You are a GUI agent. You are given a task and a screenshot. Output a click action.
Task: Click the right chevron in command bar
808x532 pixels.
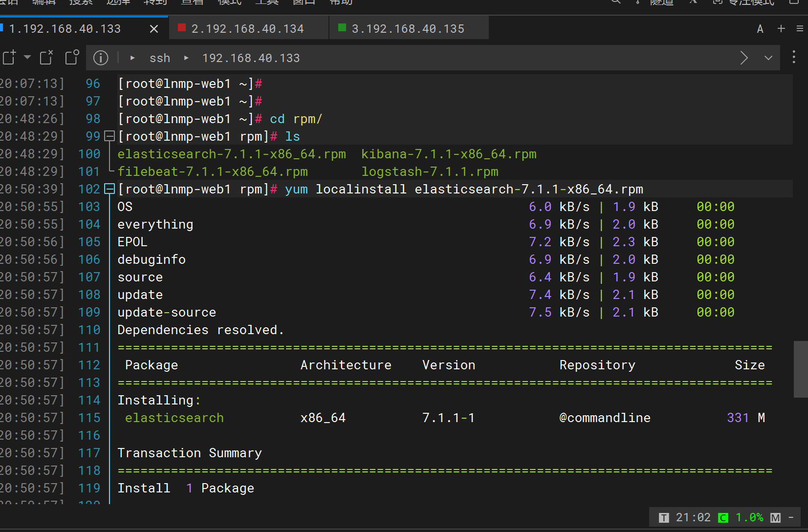[x=744, y=58]
